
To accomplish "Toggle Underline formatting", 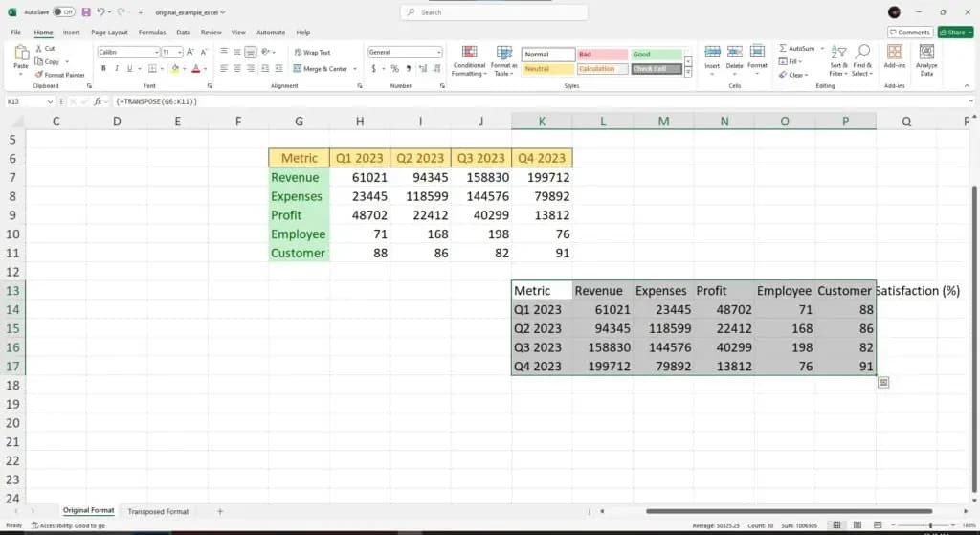I will pos(129,68).
